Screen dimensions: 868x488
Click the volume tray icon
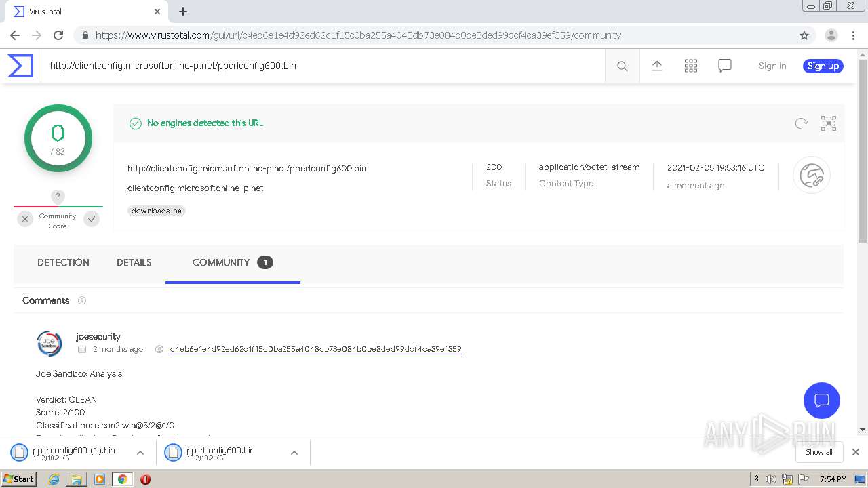click(x=771, y=479)
